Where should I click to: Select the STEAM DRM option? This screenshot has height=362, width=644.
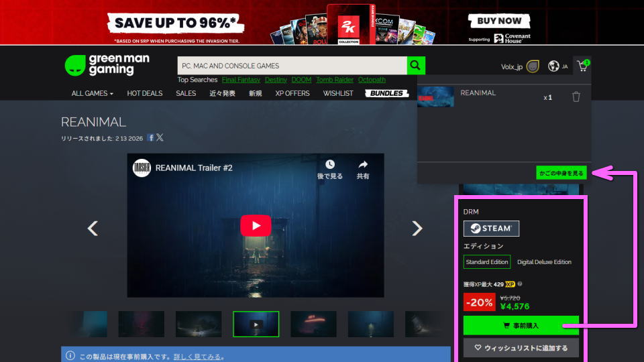491,229
